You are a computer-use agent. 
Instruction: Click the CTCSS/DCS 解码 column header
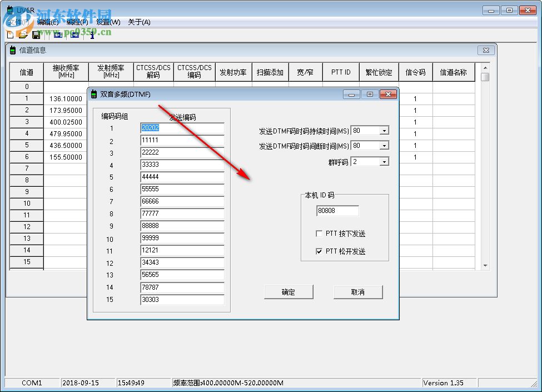153,72
